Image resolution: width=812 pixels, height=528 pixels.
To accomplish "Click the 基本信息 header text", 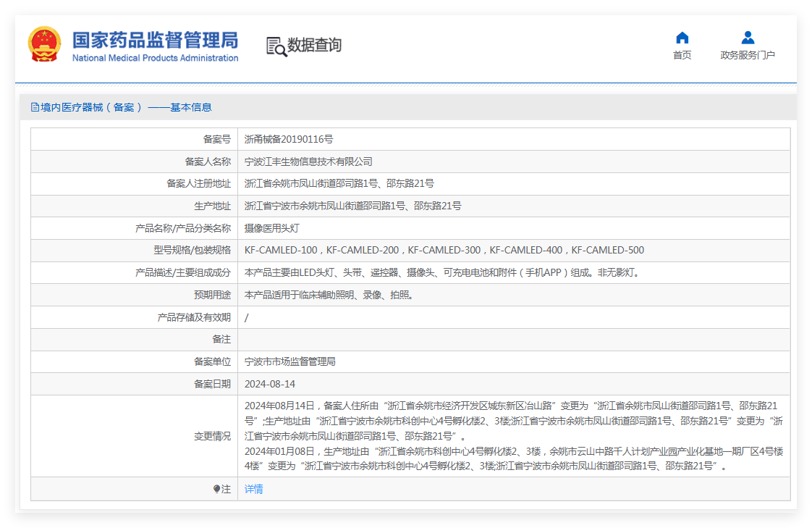I will tap(191, 107).
